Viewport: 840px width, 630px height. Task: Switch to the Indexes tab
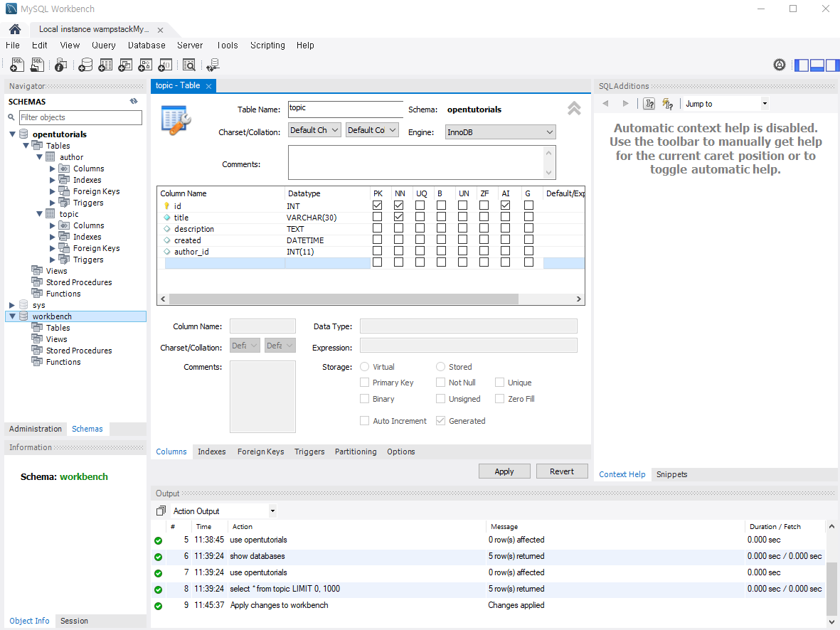pyautogui.click(x=212, y=452)
